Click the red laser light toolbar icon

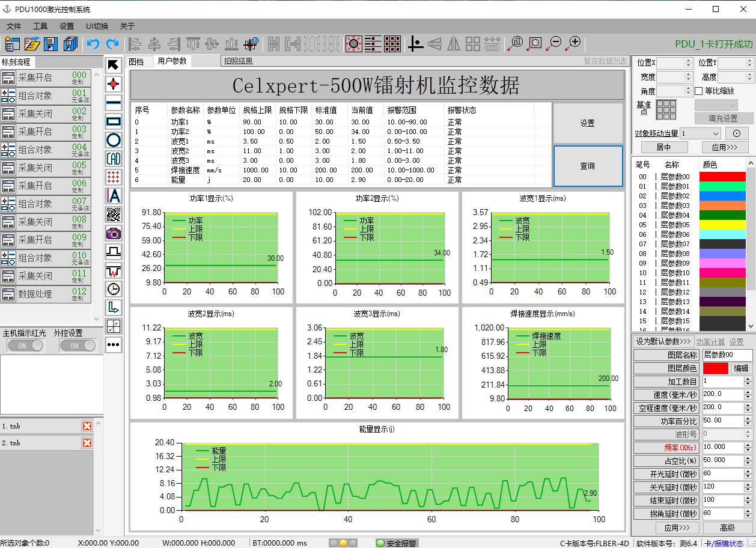click(x=354, y=44)
